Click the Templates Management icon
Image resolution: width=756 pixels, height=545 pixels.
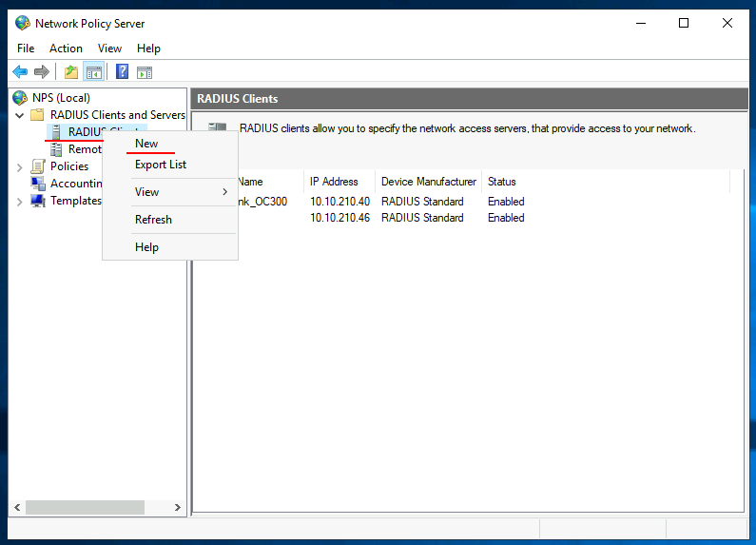pos(38,201)
